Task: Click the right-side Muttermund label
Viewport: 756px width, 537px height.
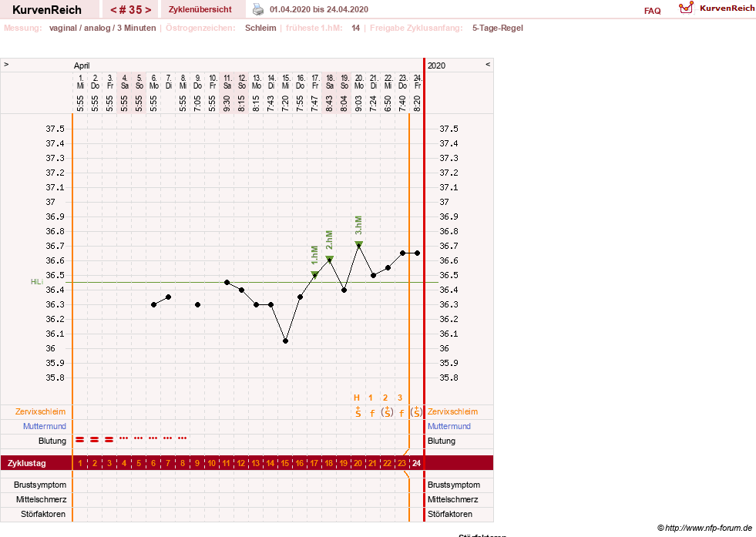Action: pos(449,426)
